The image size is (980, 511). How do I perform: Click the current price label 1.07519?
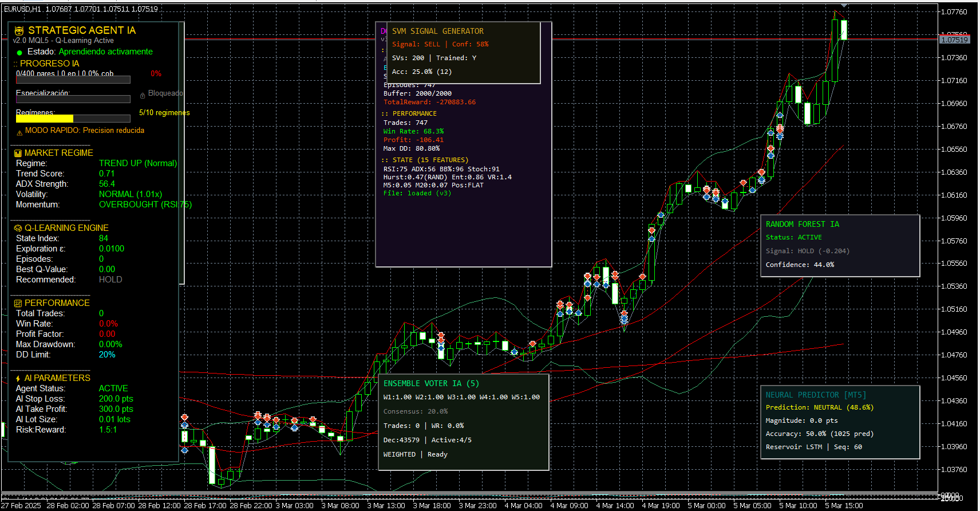click(x=954, y=40)
